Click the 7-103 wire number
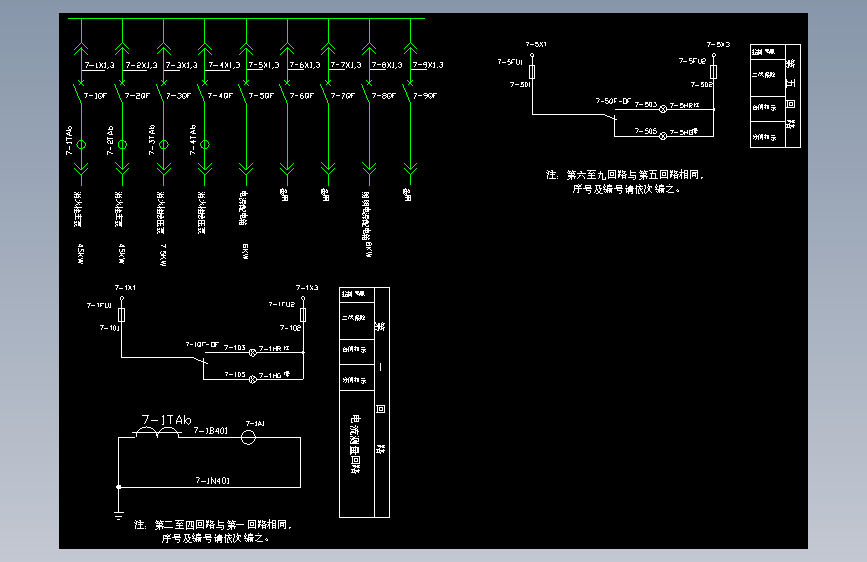 tap(234, 347)
